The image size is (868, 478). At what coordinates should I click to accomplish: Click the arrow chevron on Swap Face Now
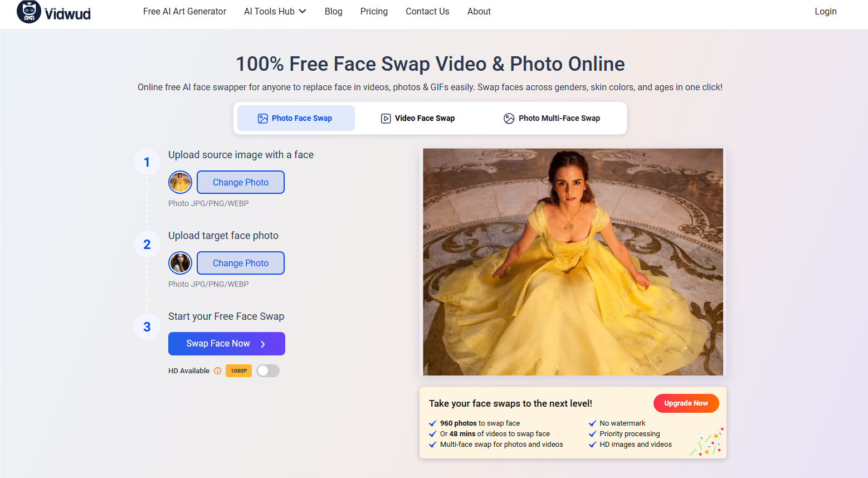263,344
